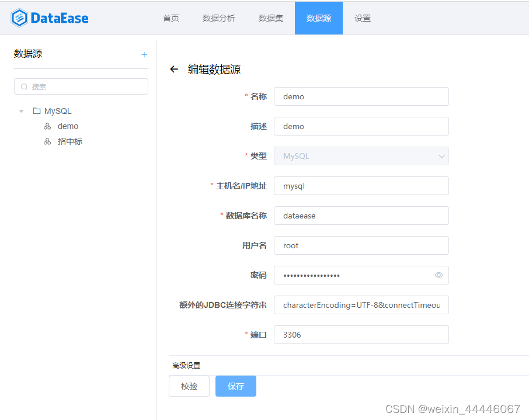The width and height of the screenshot is (529, 420).
Task: Click the MySQL folder icon
Action: tap(37, 111)
